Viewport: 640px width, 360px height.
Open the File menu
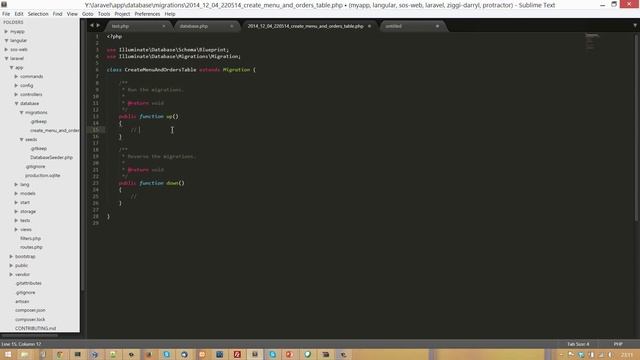(x=6, y=13)
